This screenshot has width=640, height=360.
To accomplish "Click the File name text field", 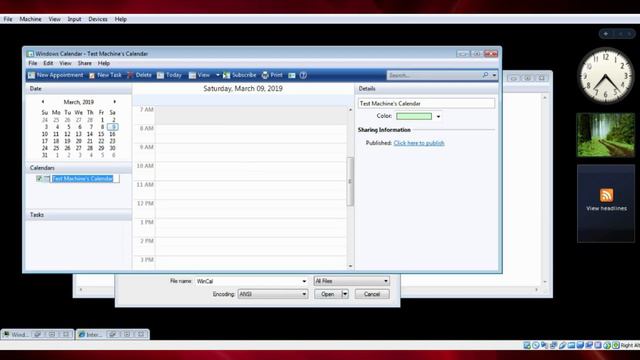I will tap(248, 281).
